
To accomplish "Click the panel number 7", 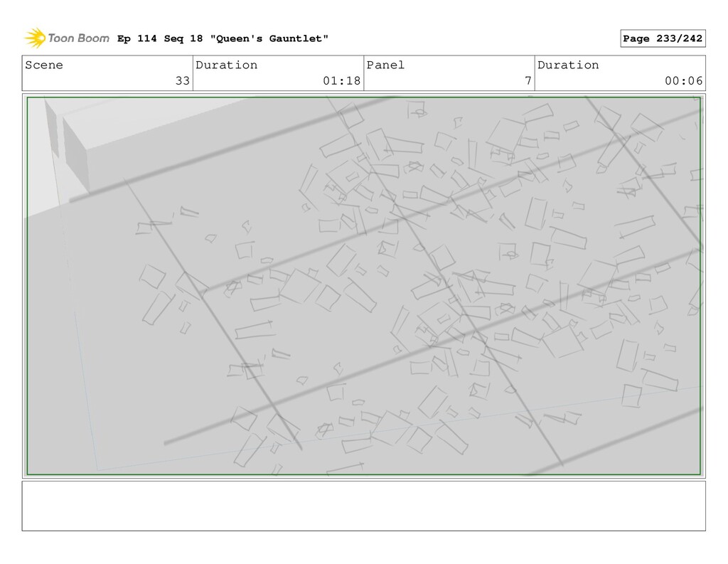I will tap(528, 81).
